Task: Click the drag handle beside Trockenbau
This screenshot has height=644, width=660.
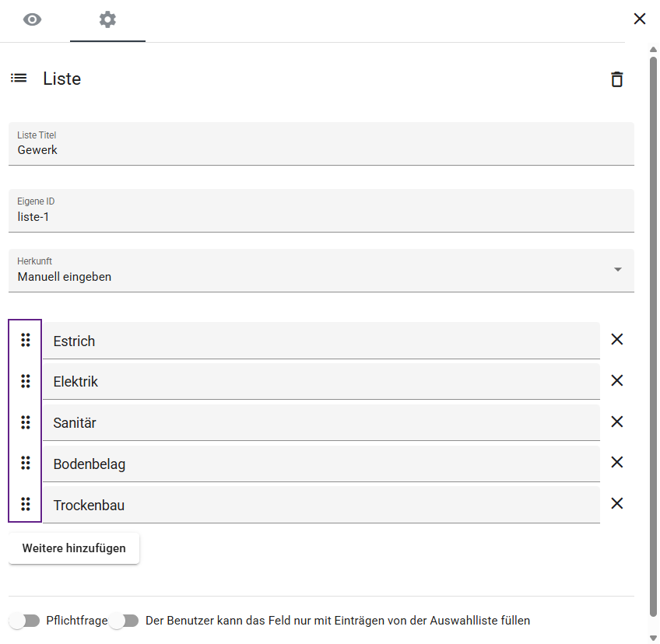Action: coord(26,504)
